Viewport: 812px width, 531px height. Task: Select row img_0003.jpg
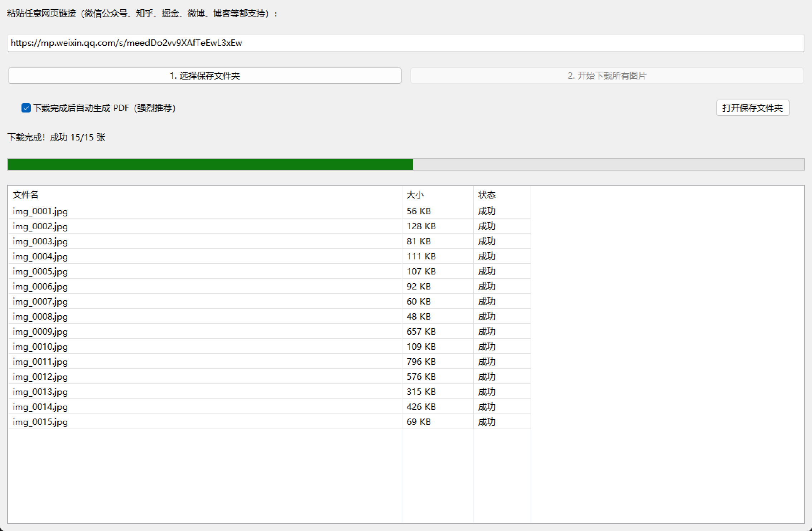point(40,241)
